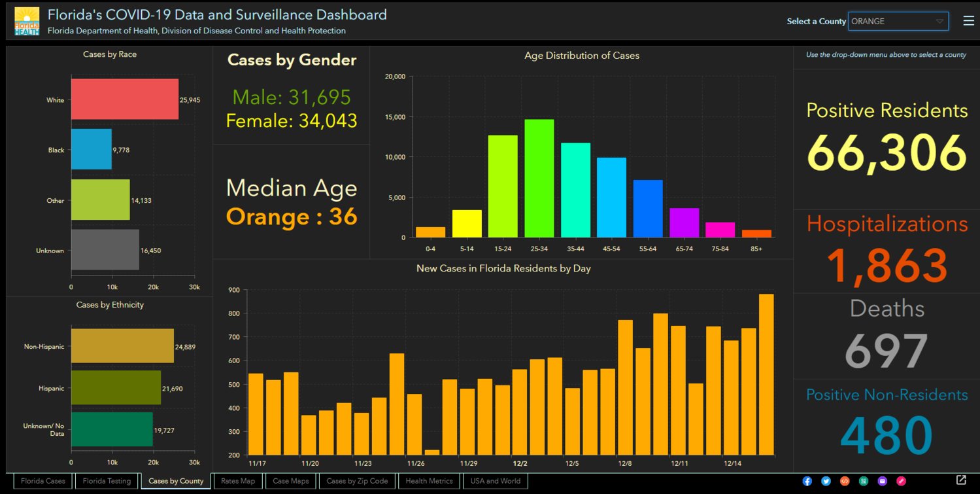This screenshot has width=980, height=494.
Task: Go to the Rates Map tab
Action: tap(238, 481)
